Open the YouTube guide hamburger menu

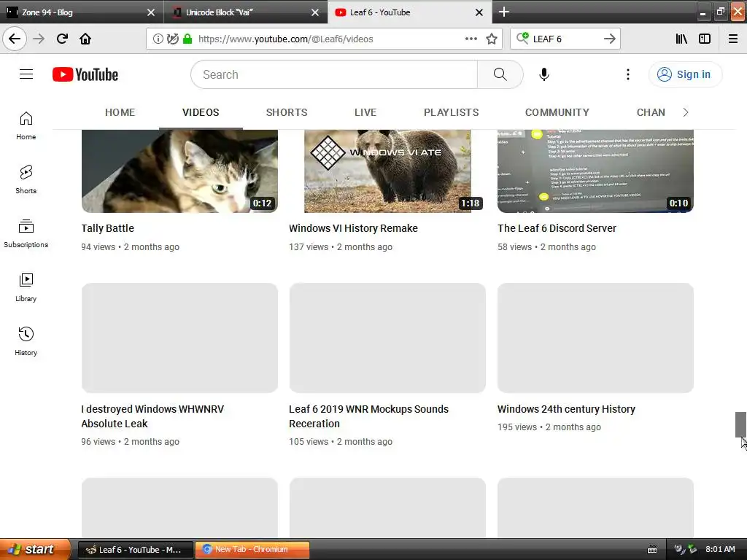(x=26, y=74)
